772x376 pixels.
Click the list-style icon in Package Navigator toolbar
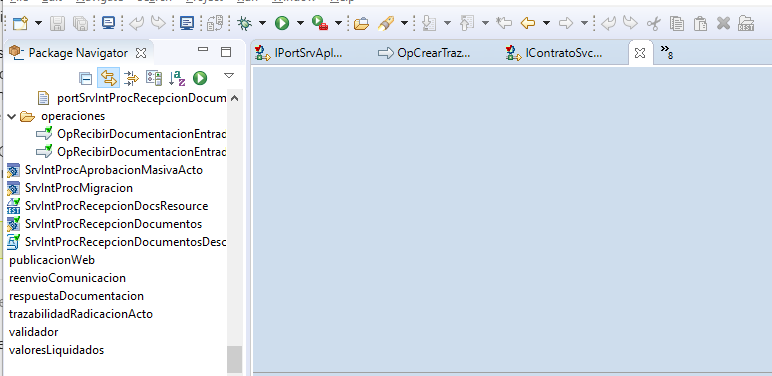(154, 78)
